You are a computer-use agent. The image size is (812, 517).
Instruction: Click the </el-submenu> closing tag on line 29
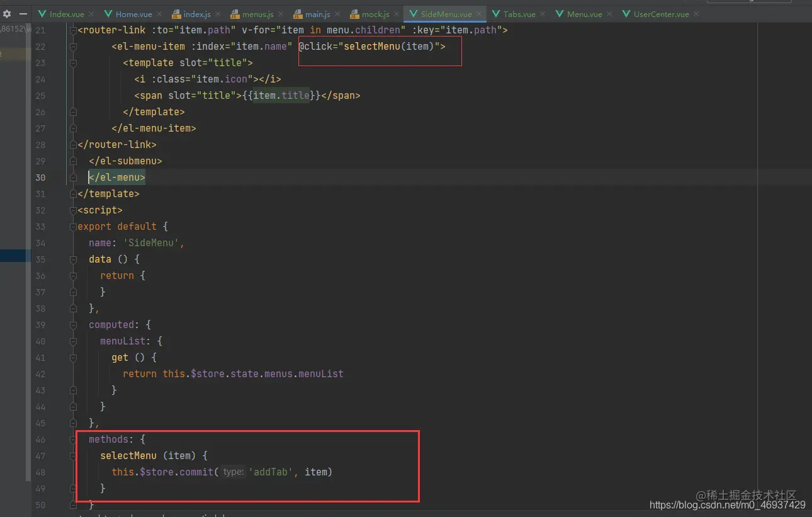(x=125, y=161)
